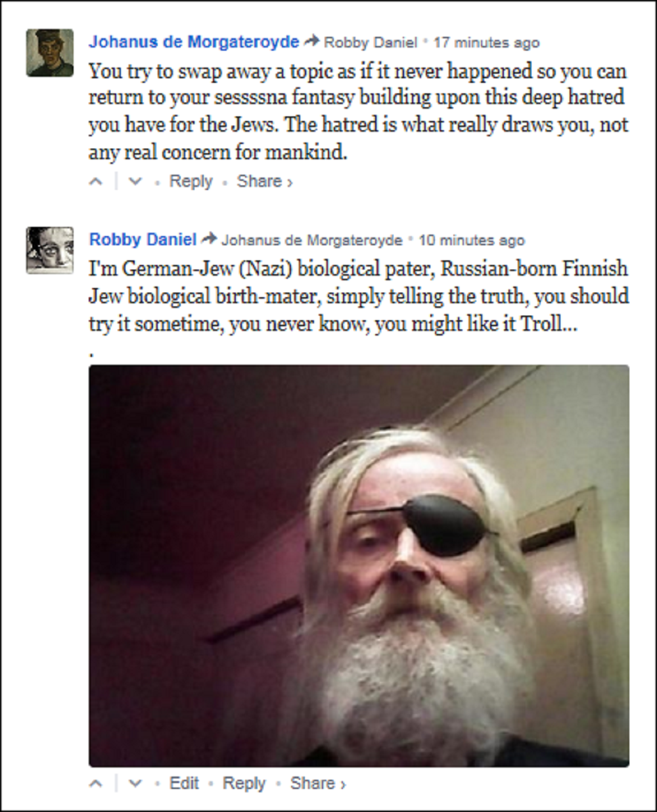Click the reply arrow beside Robby Daniel's name

tap(209, 239)
